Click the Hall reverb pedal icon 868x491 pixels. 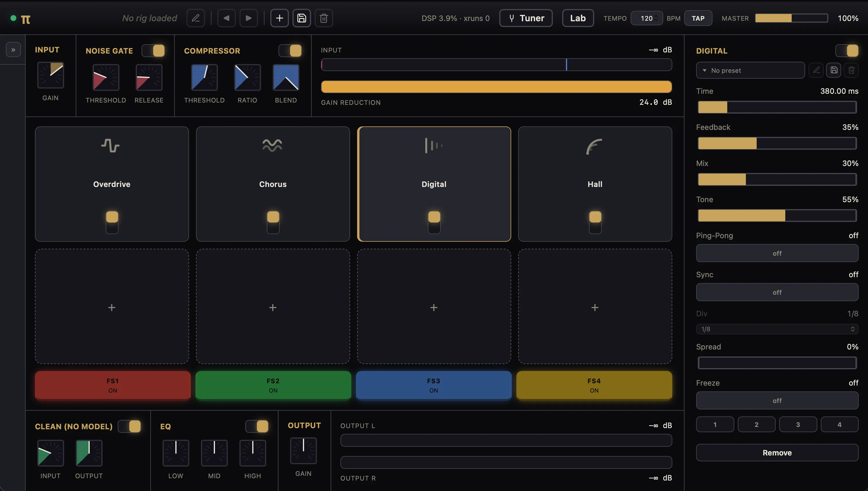594,146
